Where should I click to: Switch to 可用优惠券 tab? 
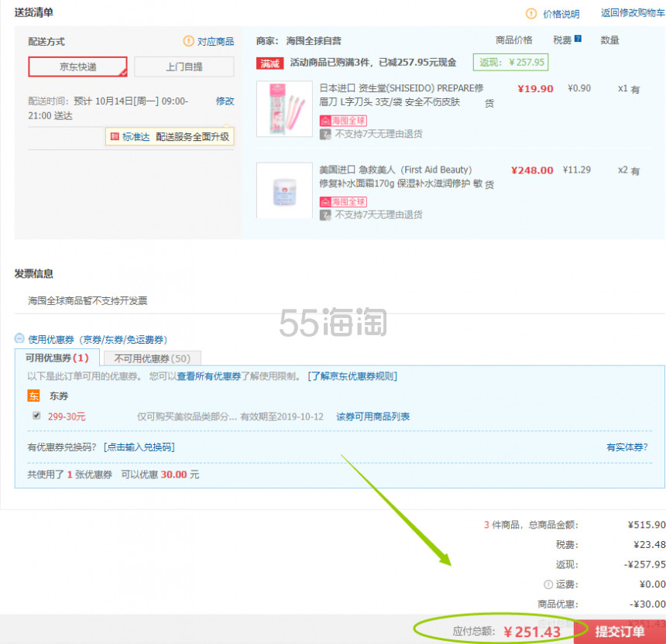[x=57, y=358]
